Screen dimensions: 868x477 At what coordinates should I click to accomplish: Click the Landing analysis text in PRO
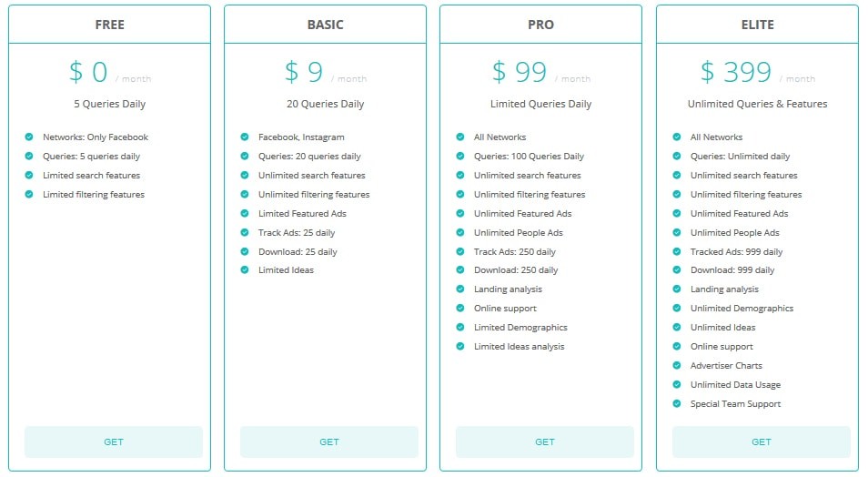pyautogui.click(x=508, y=289)
